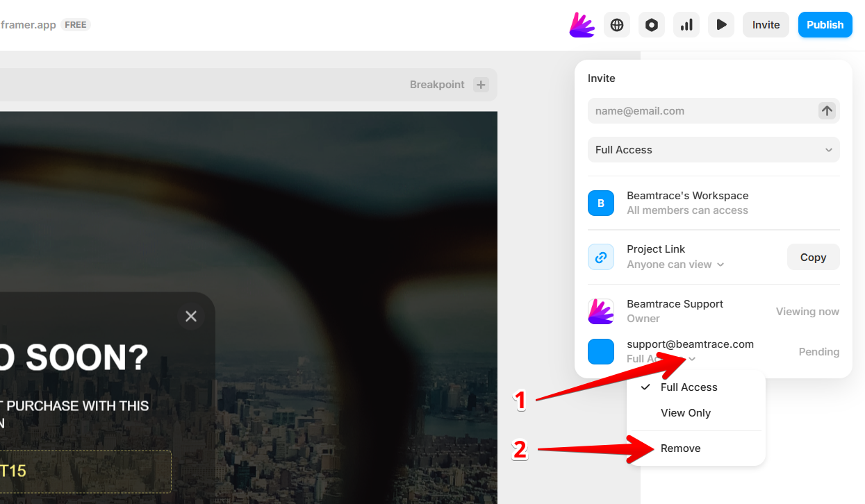This screenshot has width=865, height=504.
Task: Click the framer.app domain text
Action: tap(28, 25)
